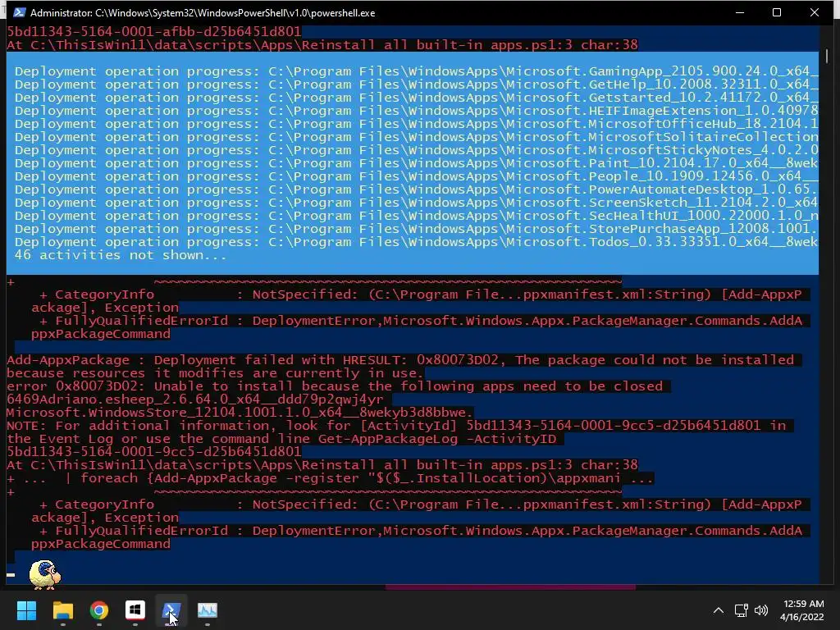This screenshot has width=840, height=630.
Task: Click the Microsoft.Todos deployment progress line
Action: pos(416,242)
